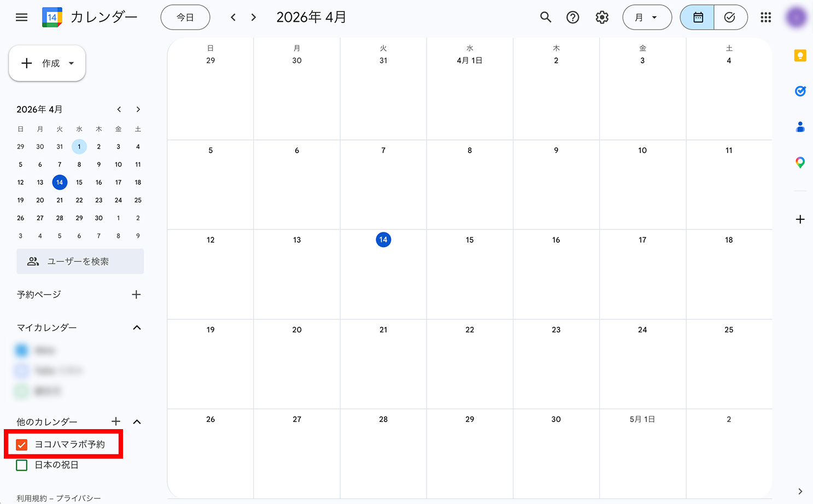Open Google Maps side panel icon
Image resolution: width=813 pixels, height=504 pixels.
click(x=800, y=162)
